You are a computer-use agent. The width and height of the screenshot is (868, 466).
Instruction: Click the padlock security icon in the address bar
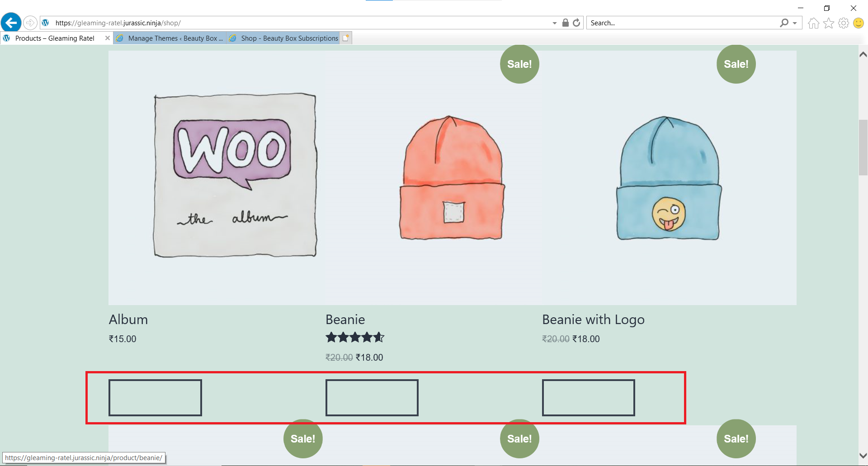pyautogui.click(x=565, y=23)
